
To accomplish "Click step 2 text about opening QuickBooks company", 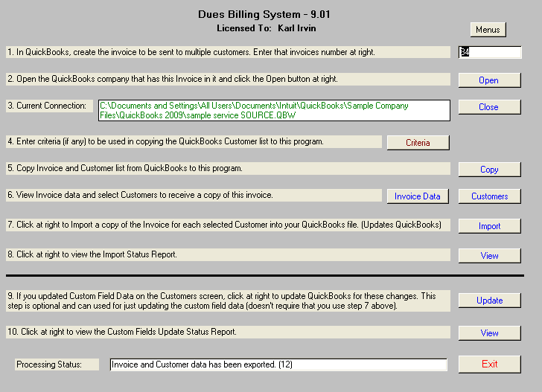I will pyautogui.click(x=228, y=79).
